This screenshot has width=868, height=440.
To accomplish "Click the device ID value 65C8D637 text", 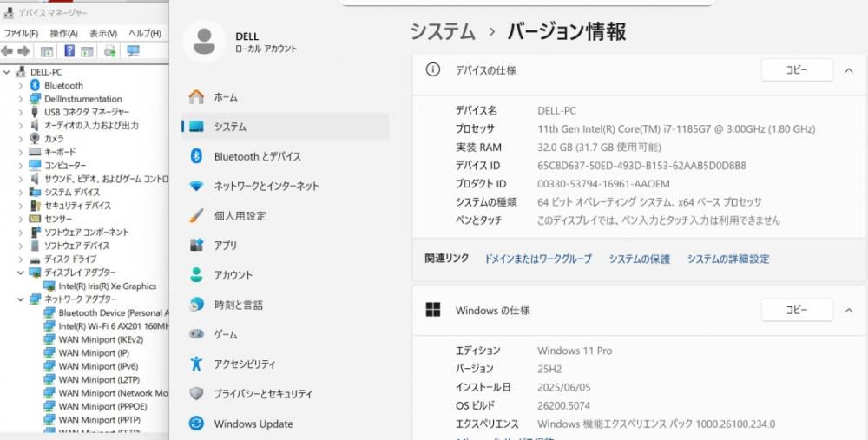I will point(641,166).
